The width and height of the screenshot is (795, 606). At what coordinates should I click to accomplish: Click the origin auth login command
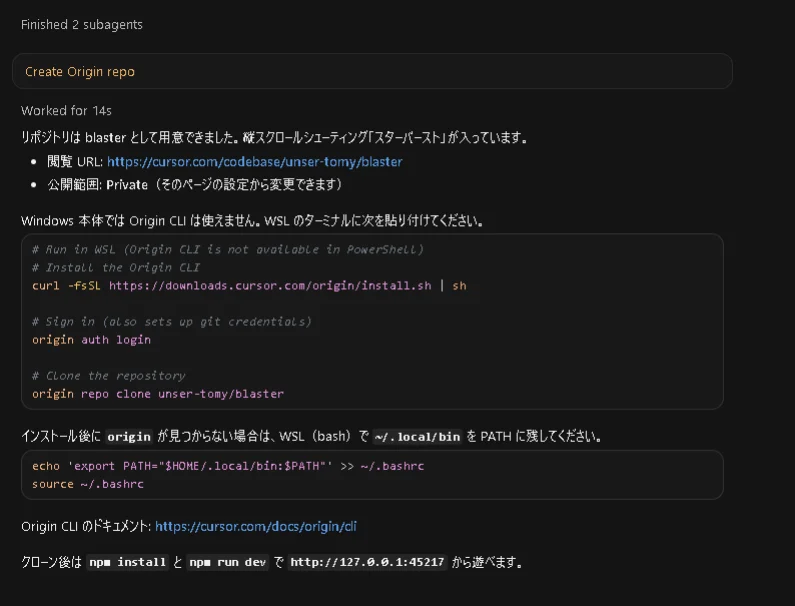pos(91,340)
